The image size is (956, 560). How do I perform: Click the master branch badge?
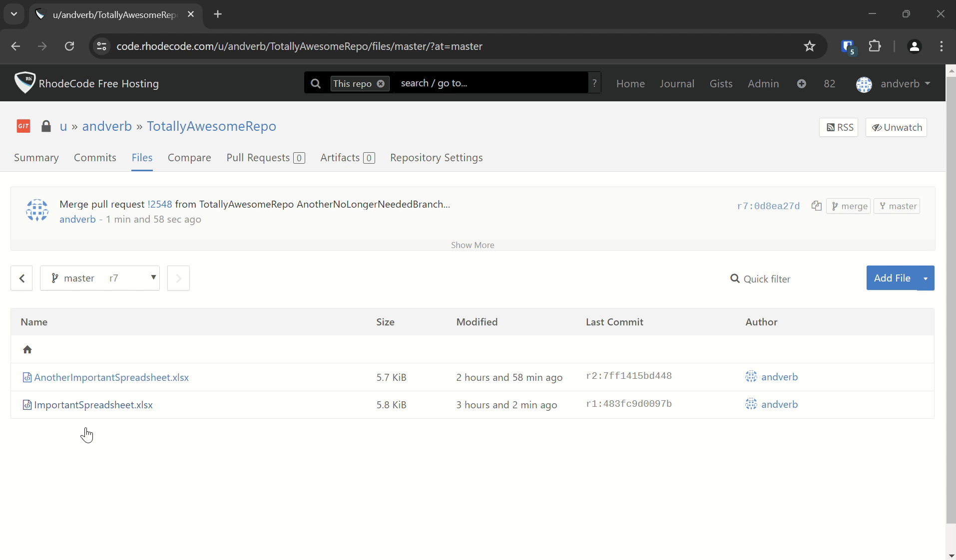[897, 206]
